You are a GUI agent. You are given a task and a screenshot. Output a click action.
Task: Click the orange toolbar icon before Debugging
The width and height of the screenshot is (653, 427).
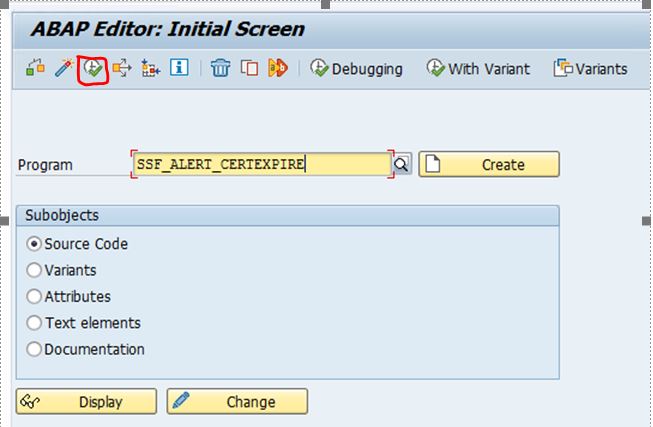coord(278,69)
